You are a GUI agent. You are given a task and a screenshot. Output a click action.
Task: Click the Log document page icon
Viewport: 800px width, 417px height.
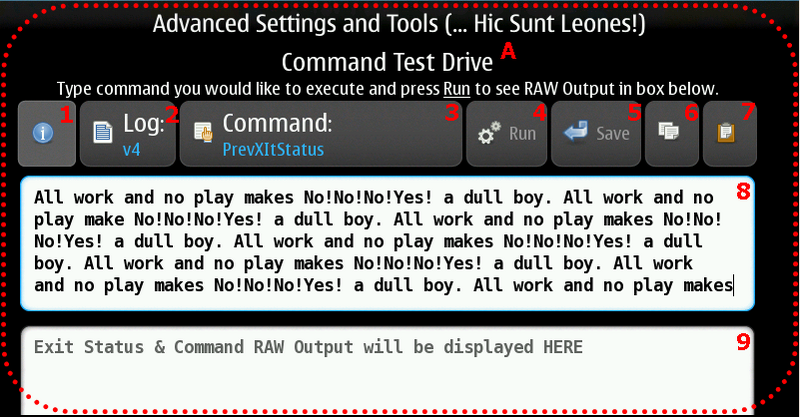click(x=103, y=132)
